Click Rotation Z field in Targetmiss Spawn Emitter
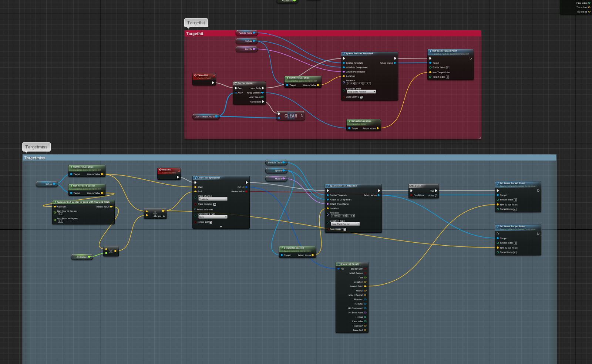Viewport: 592px width, 364px height. [x=351, y=216]
